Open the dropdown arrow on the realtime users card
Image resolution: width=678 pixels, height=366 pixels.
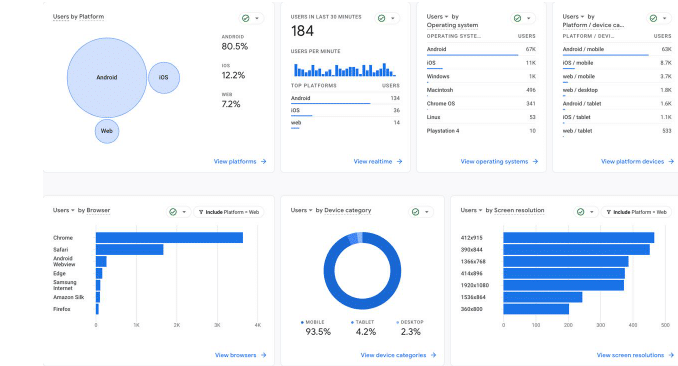click(393, 18)
